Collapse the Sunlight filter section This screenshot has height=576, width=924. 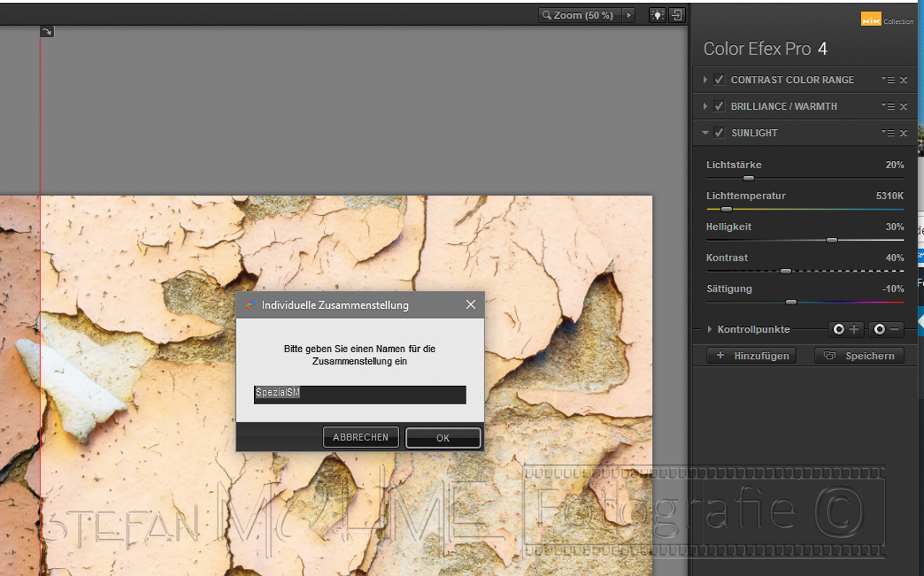pos(705,133)
